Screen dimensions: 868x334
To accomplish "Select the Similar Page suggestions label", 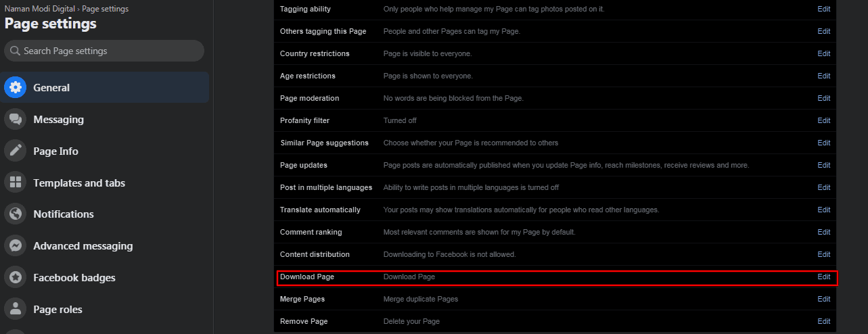I will pyautogui.click(x=324, y=143).
